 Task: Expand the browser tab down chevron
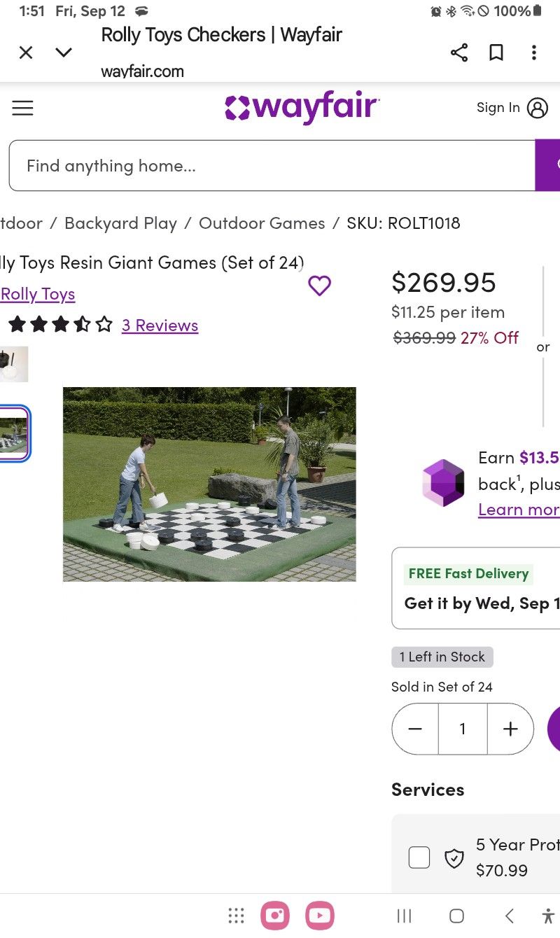(x=64, y=52)
